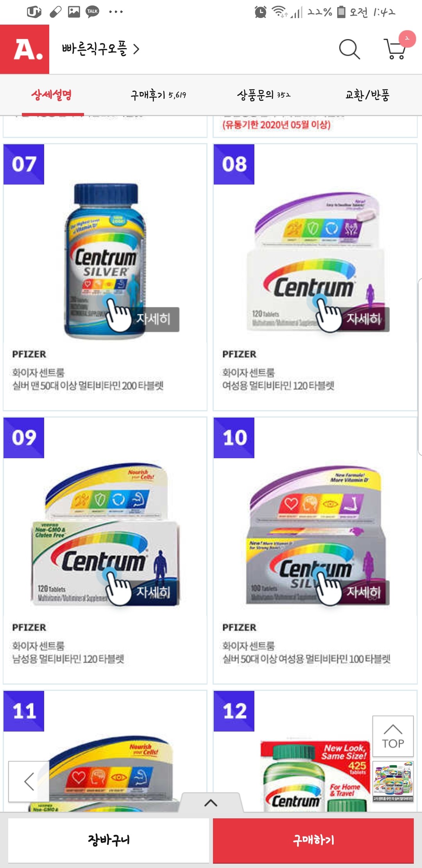The height and width of the screenshot is (868, 422).
Task: Switch to 상품문의 352 tab
Action: [x=264, y=95]
